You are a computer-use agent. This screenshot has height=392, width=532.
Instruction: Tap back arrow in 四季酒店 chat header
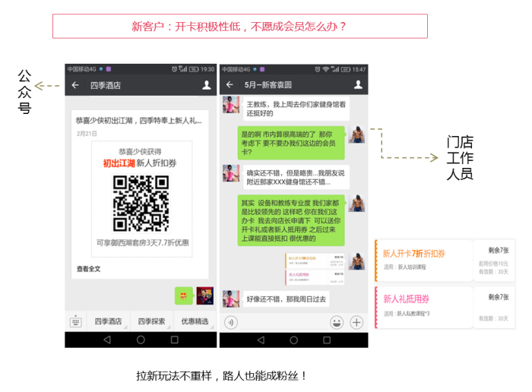(x=74, y=86)
